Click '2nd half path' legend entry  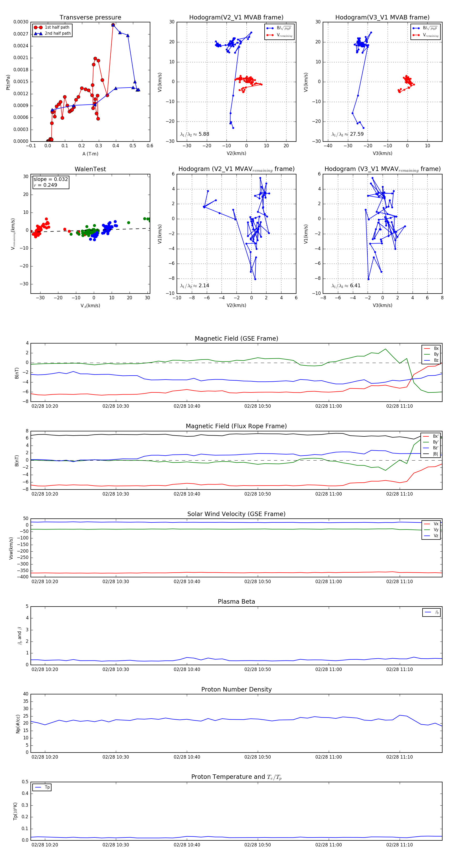(x=52, y=33)
